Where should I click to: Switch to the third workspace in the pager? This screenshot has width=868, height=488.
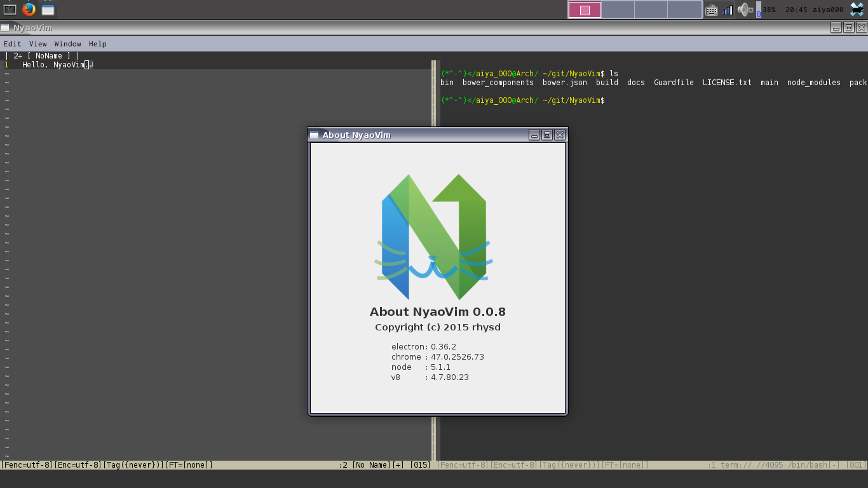(651, 10)
